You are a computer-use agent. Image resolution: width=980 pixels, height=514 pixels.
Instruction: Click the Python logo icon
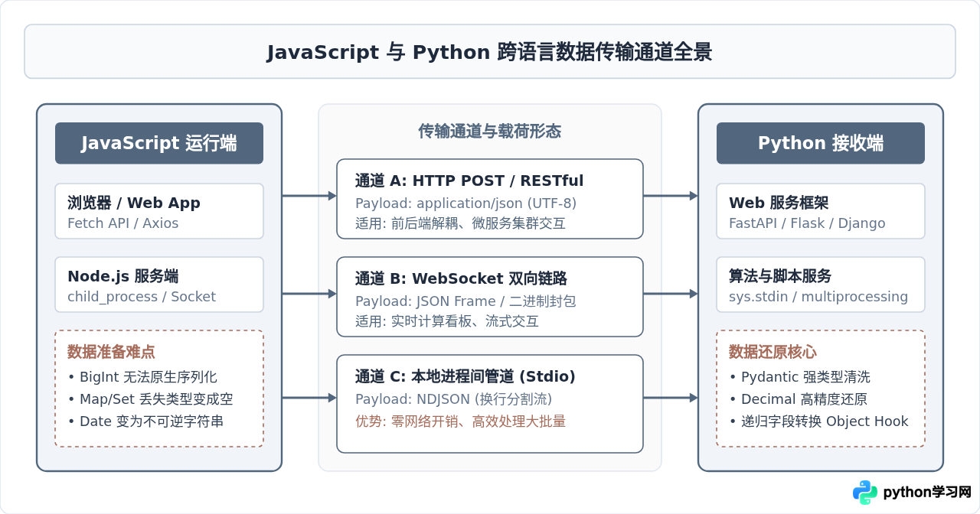pos(865,493)
